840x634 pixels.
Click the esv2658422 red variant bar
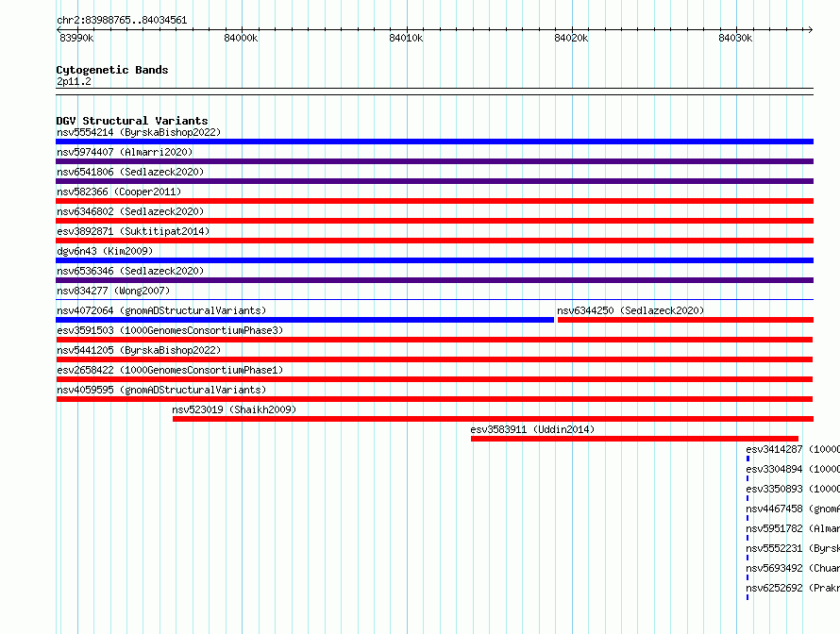tap(434, 379)
